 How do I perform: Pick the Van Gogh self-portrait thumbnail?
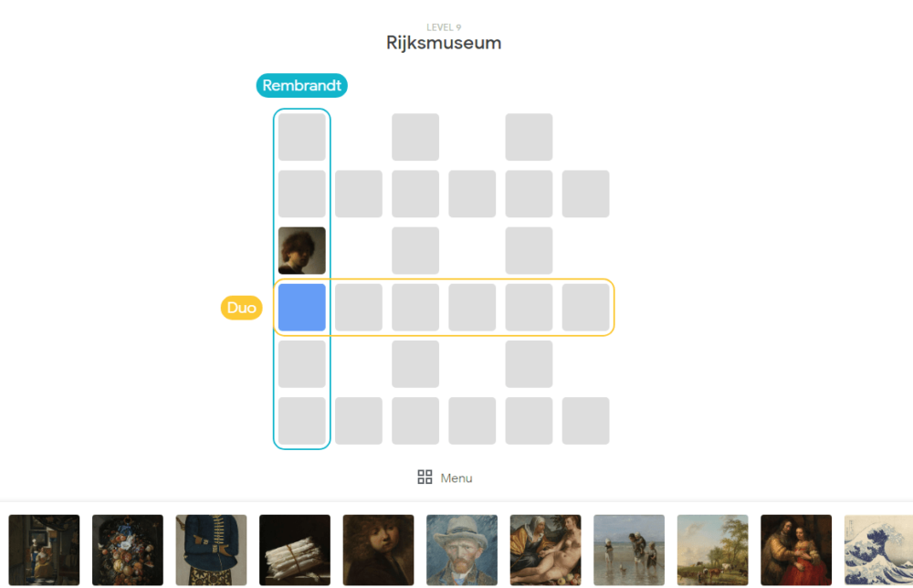click(x=462, y=550)
